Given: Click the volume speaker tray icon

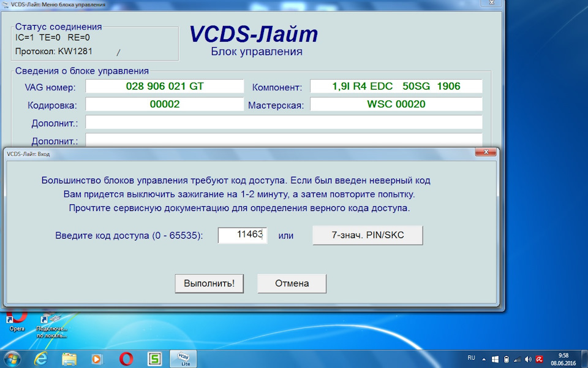Looking at the screenshot, I should coord(529,359).
